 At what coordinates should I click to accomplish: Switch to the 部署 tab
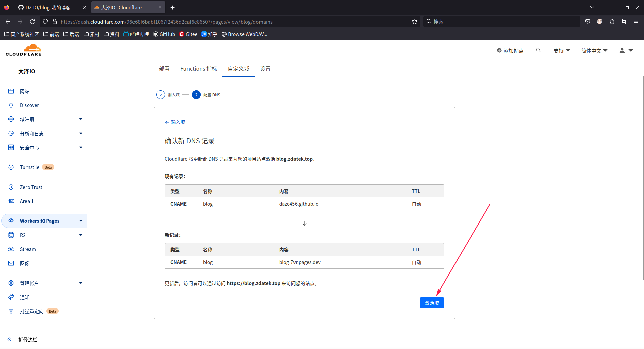tap(164, 69)
